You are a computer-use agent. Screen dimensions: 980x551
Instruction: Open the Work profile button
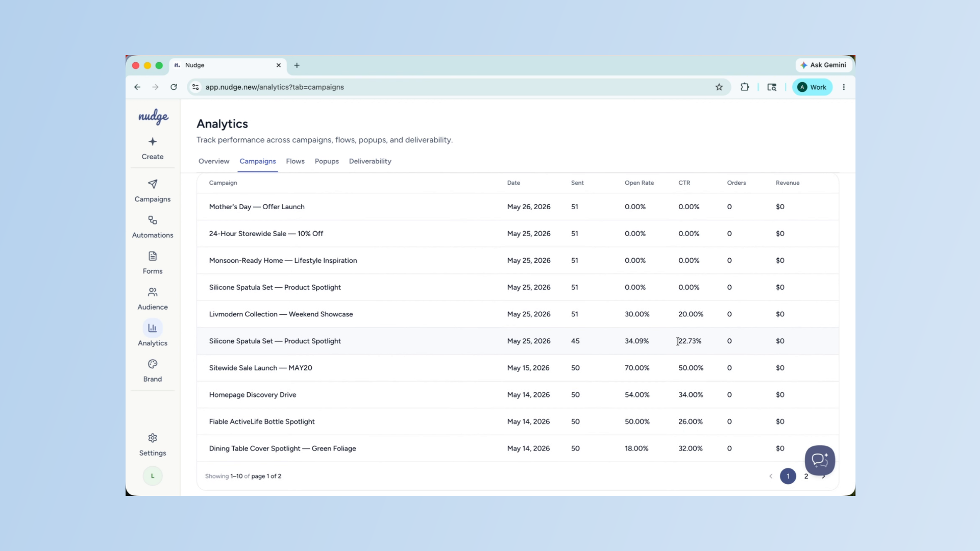pos(812,87)
